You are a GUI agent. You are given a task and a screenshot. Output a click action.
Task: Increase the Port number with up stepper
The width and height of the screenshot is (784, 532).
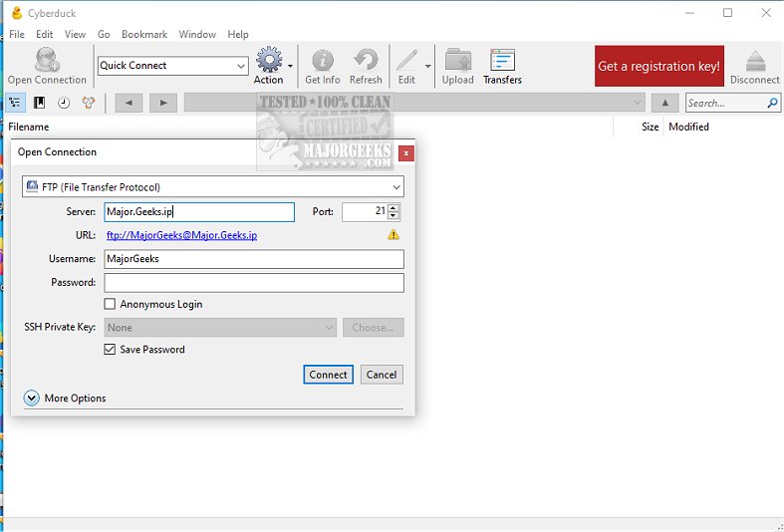coord(393,208)
